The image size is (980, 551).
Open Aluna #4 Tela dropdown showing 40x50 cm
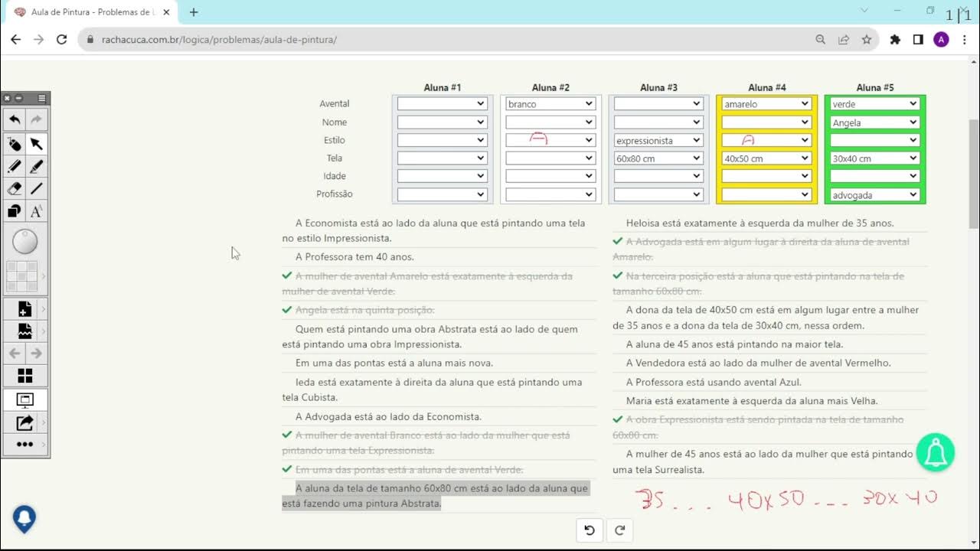coord(766,158)
